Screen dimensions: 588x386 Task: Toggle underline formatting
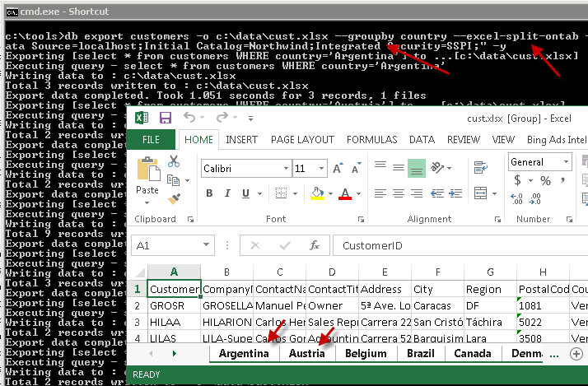pos(245,193)
